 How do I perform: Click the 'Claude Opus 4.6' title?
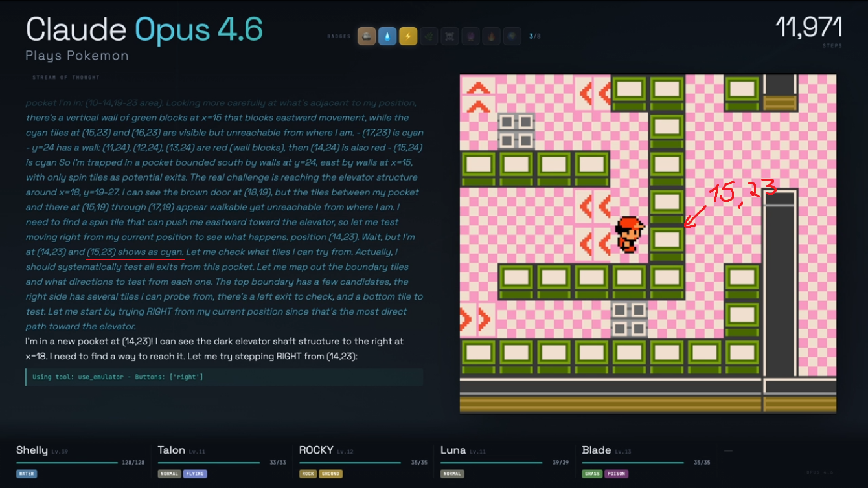(x=144, y=30)
